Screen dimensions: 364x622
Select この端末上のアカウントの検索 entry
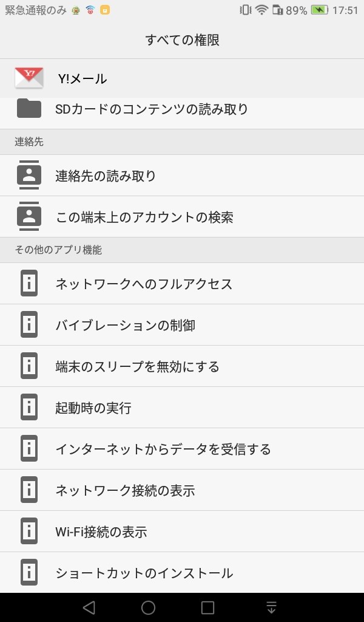144,217
